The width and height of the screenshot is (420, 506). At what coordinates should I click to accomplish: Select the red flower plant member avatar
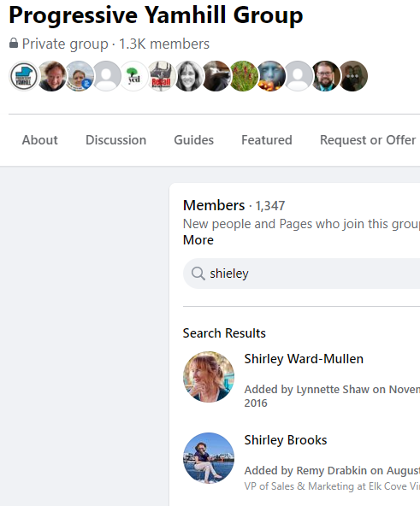click(x=243, y=76)
